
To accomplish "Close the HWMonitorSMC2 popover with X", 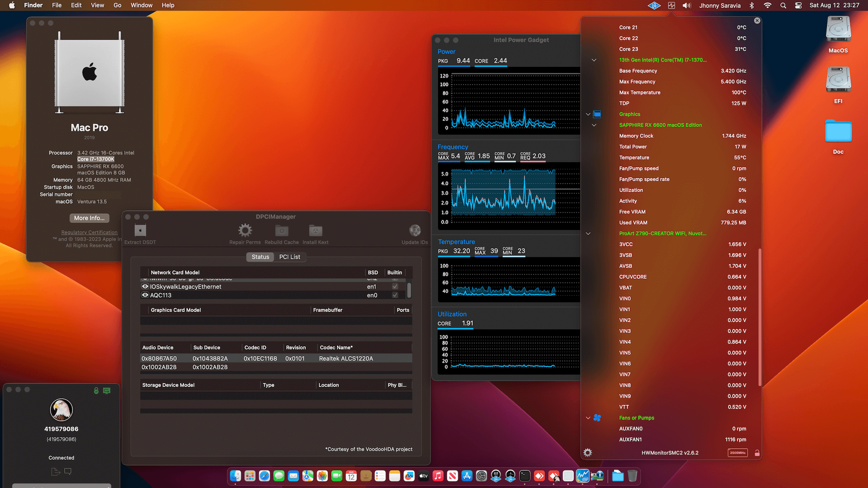I will [757, 20].
